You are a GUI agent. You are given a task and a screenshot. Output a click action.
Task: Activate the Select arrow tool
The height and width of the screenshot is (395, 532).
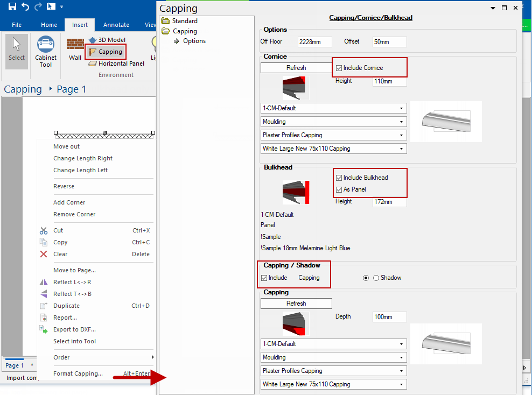click(17, 51)
